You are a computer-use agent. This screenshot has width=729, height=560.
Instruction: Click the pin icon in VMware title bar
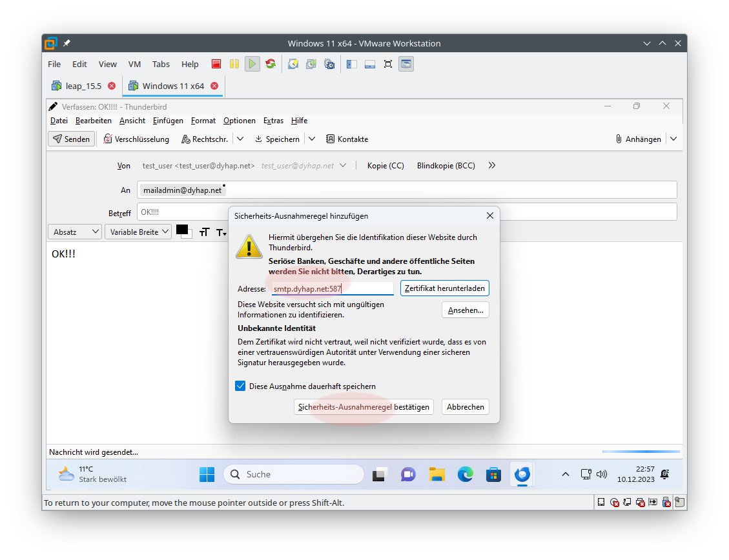67,43
